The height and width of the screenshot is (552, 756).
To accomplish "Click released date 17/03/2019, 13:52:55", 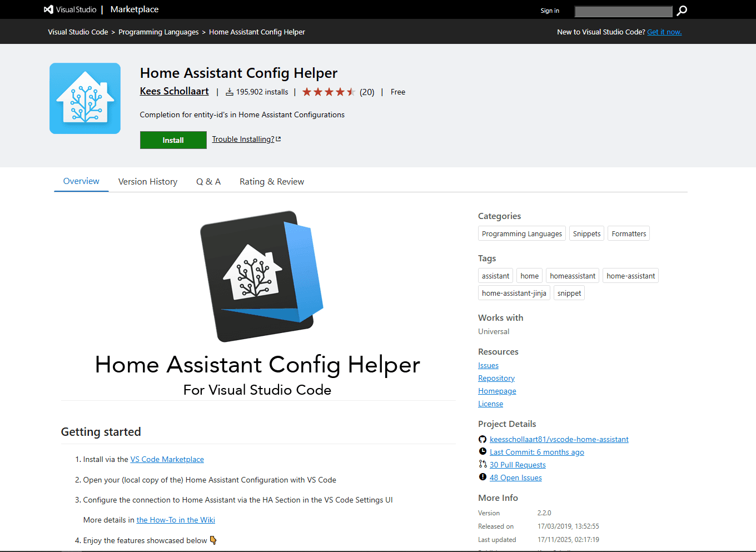I will point(568,526).
